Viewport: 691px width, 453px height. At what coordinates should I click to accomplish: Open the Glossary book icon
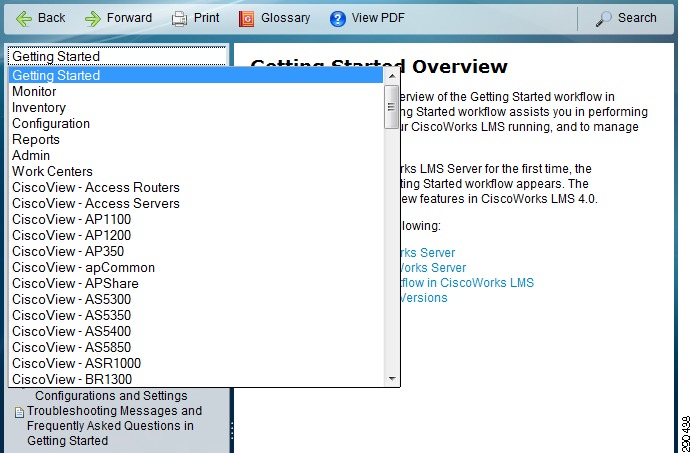click(246, 19)
